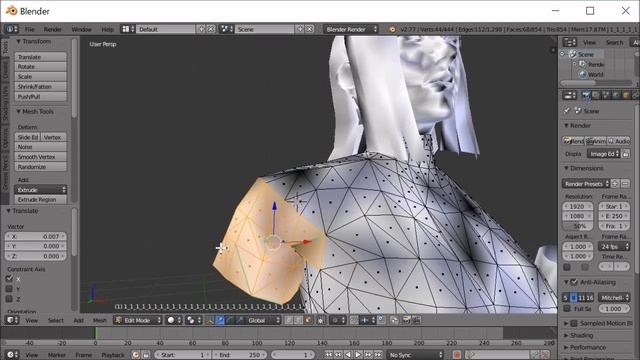Open the Global orientation dropdown
Viewport: 640px width, 360px height.
pyautogui.click(x=264, y=320)
